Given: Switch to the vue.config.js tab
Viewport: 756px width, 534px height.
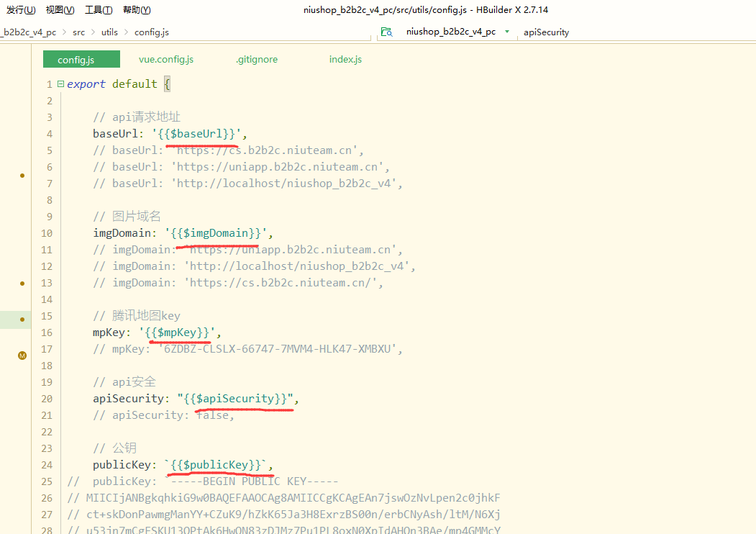Looking at the screenshot, I should pyautogui.click(x=166, y=59).
